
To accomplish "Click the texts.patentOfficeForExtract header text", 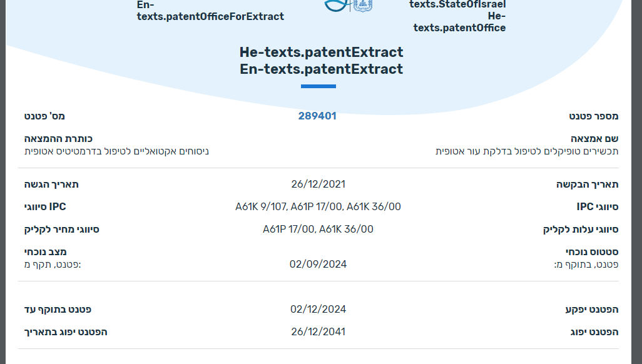I will point(210,16).
